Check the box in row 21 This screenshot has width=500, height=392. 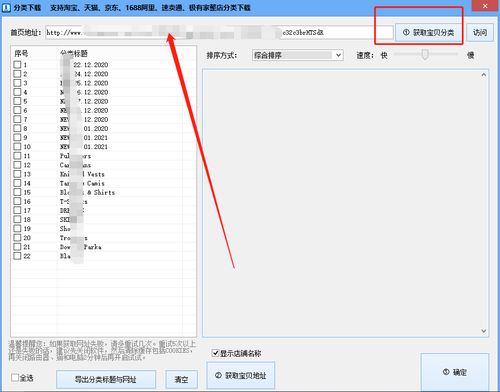click(x=17, y=247)
